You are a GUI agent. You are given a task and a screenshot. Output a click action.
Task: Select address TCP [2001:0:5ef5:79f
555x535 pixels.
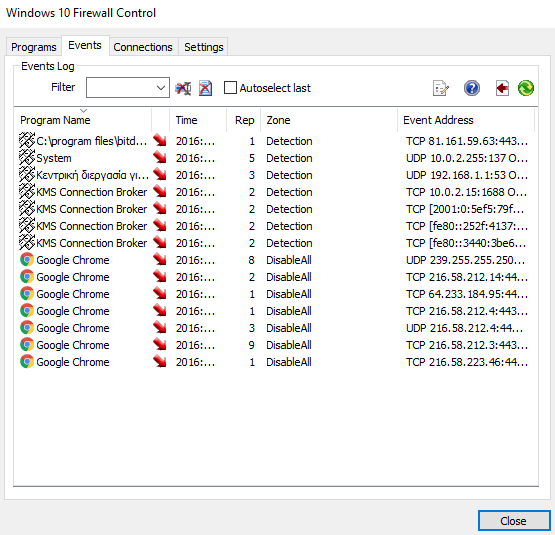point(465,209)
